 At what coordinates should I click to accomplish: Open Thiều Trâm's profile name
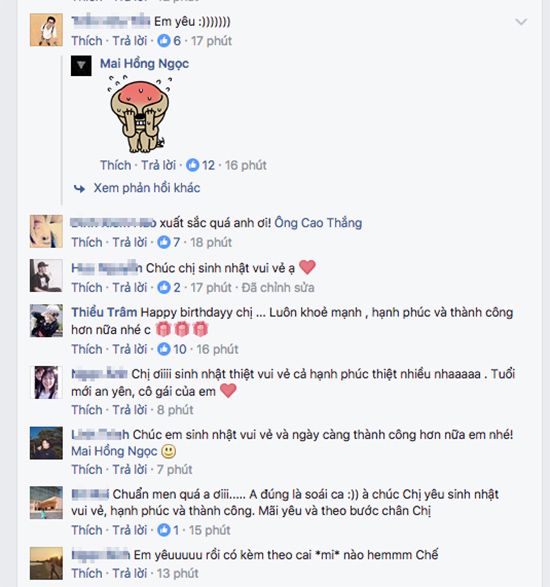coord(104,312)
